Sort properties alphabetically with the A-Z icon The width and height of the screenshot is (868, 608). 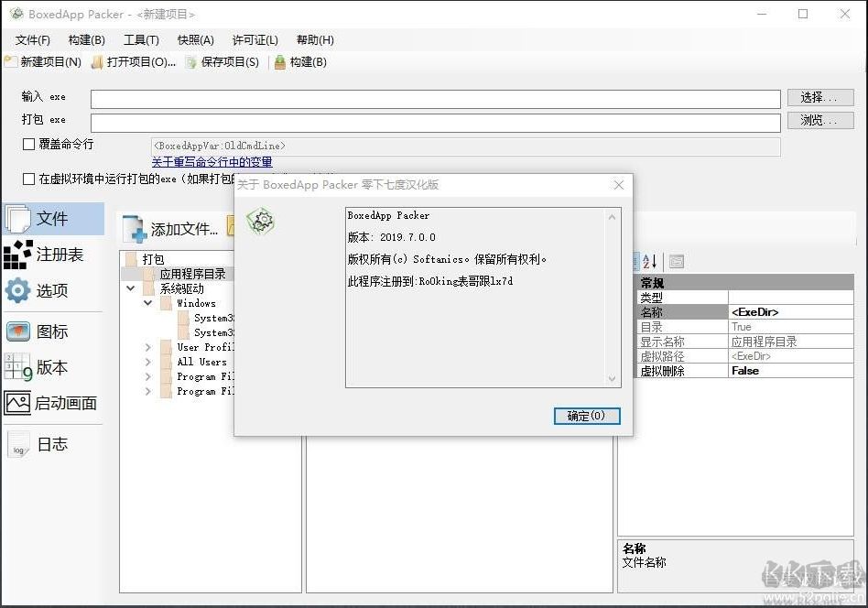coord(649,261)
